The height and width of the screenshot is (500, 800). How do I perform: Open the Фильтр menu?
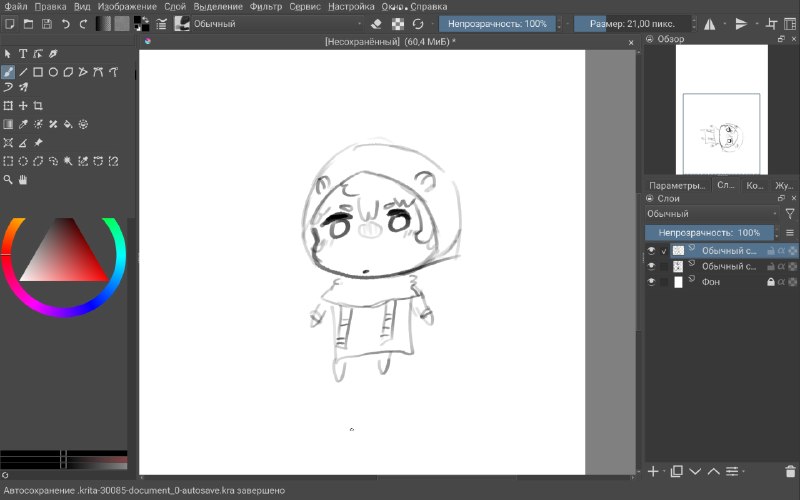[x=265, y=7]
